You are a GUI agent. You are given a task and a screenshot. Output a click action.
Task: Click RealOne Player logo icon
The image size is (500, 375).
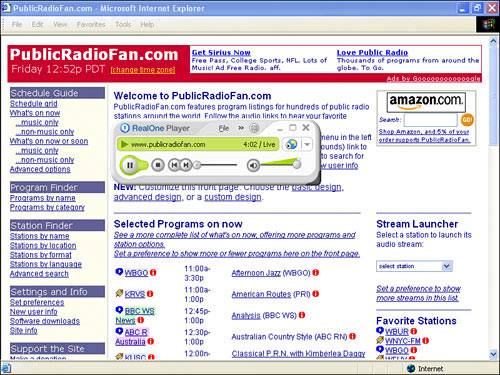[124, 128]
